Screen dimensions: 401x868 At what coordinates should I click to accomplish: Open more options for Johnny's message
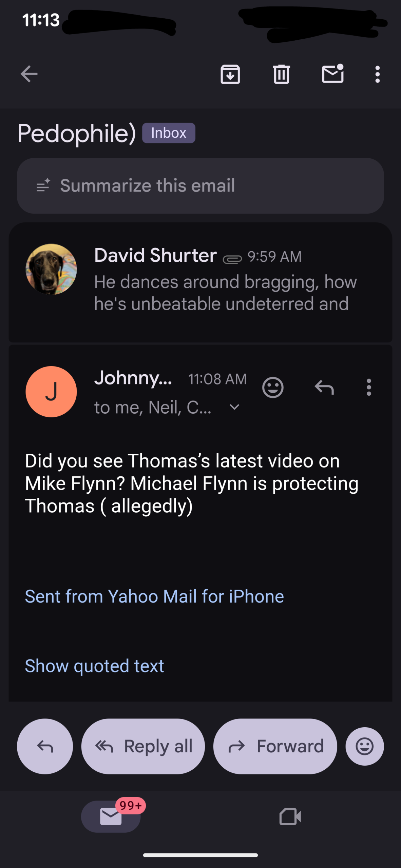click(x=369, y=387)
